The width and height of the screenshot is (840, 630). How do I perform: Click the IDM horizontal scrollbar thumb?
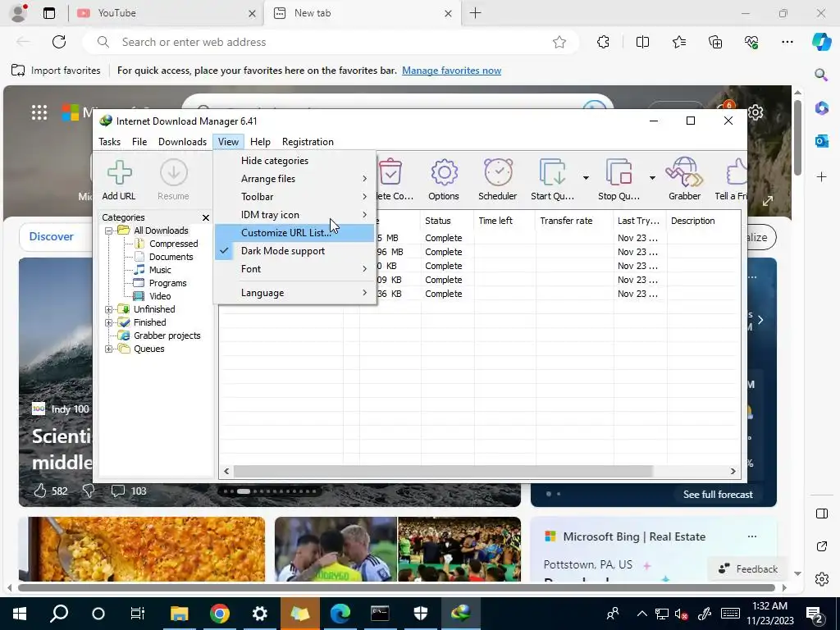(443, 472)
